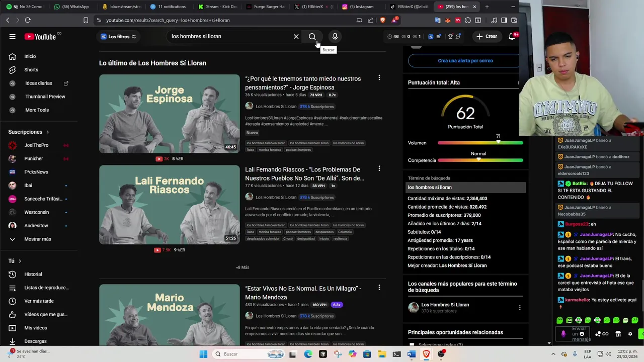Open options menu for the Jorge Espinosa video
644x362 pixels.
(379, 78)
